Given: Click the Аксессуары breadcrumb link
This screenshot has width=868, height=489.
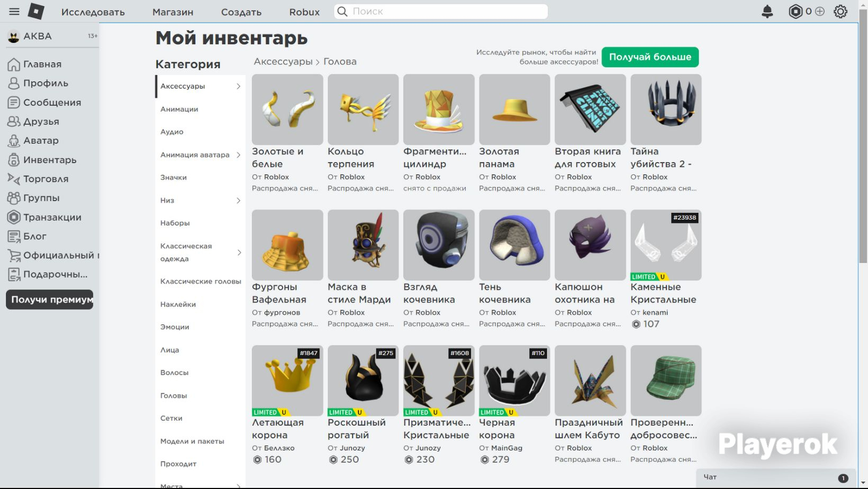Looking at the screenshot, I should pos(283,61).
